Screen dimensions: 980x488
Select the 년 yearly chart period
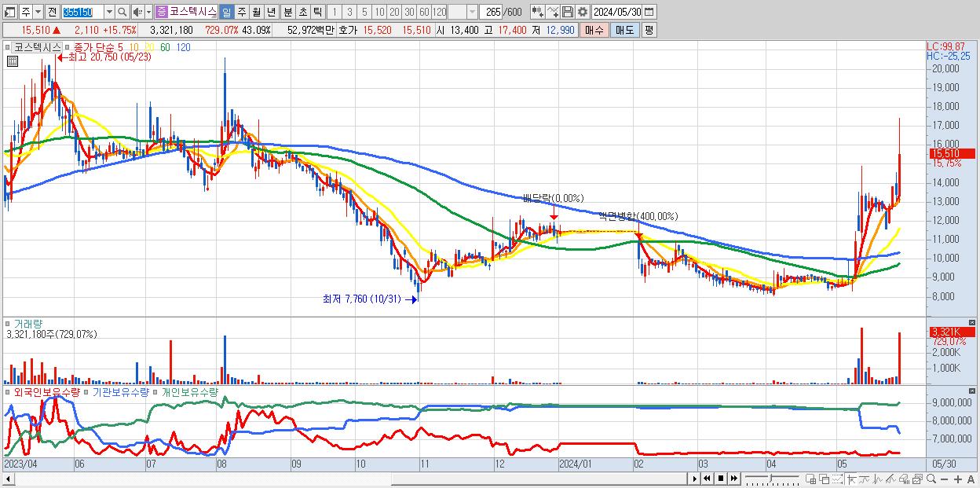(271, 12)
